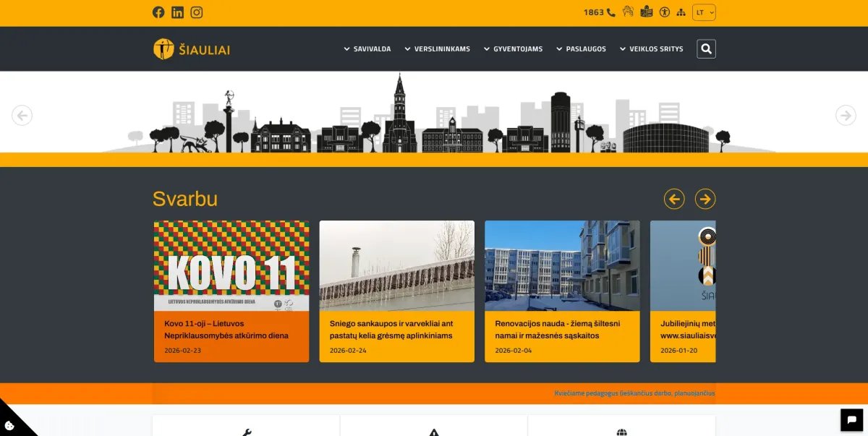868x436 pixels.
Task: Open cookie settings in corner
Action: point(10,425)
